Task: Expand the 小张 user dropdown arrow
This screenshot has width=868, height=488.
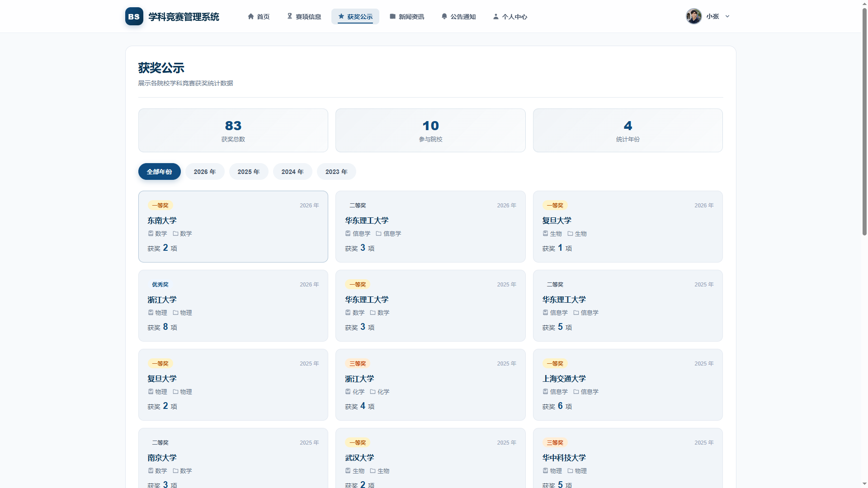Action: point(727,16)
